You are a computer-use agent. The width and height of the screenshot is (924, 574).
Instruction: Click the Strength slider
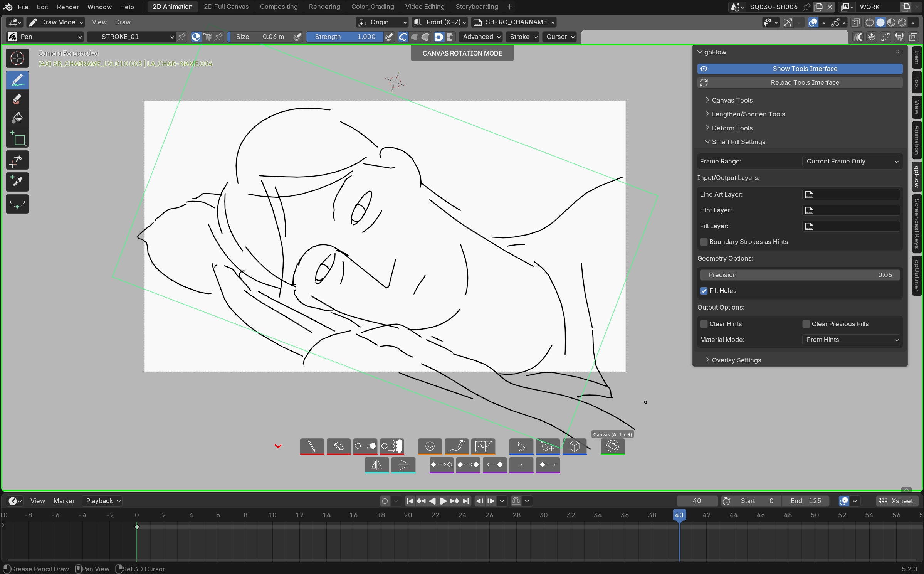[345, 37]
